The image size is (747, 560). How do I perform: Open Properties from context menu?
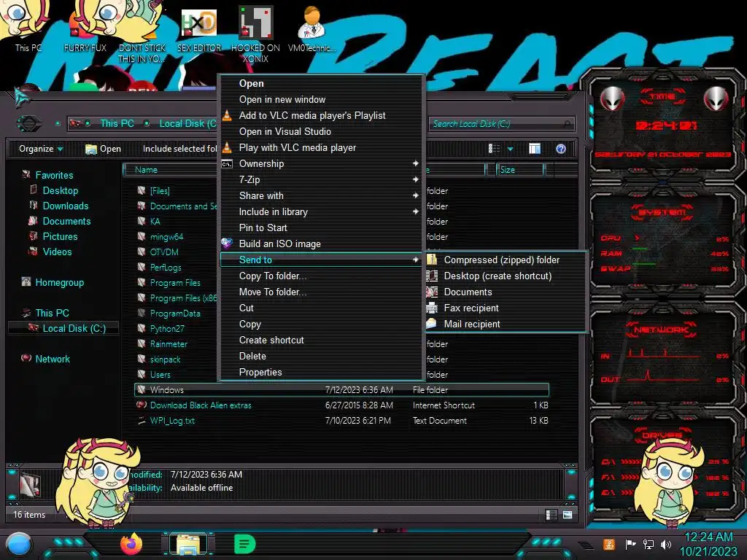[322, 373]
